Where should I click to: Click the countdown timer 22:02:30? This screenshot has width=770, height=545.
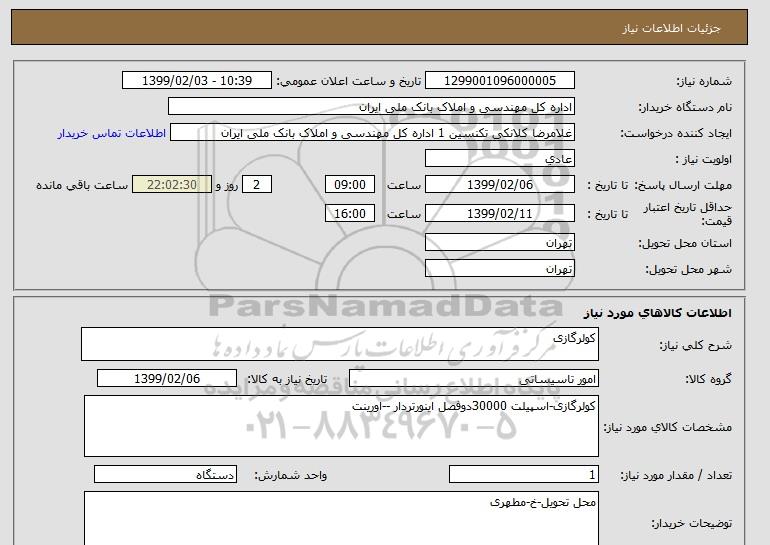pyautogui.click(x=172, y=185)
